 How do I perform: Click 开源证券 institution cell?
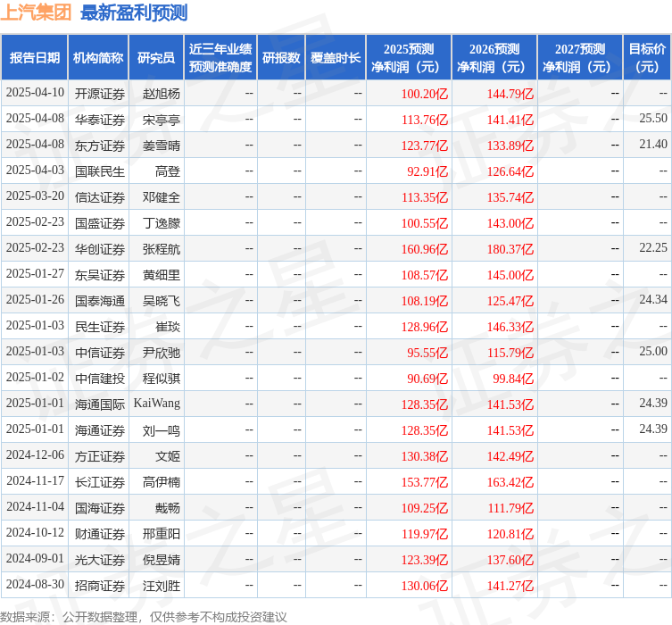[x=99, y=94]
